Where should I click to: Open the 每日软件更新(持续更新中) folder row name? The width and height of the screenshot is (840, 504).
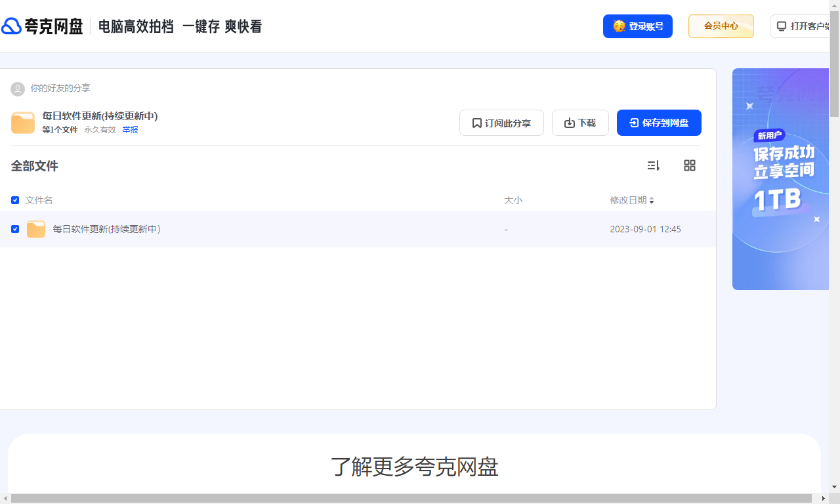point(107,229)
